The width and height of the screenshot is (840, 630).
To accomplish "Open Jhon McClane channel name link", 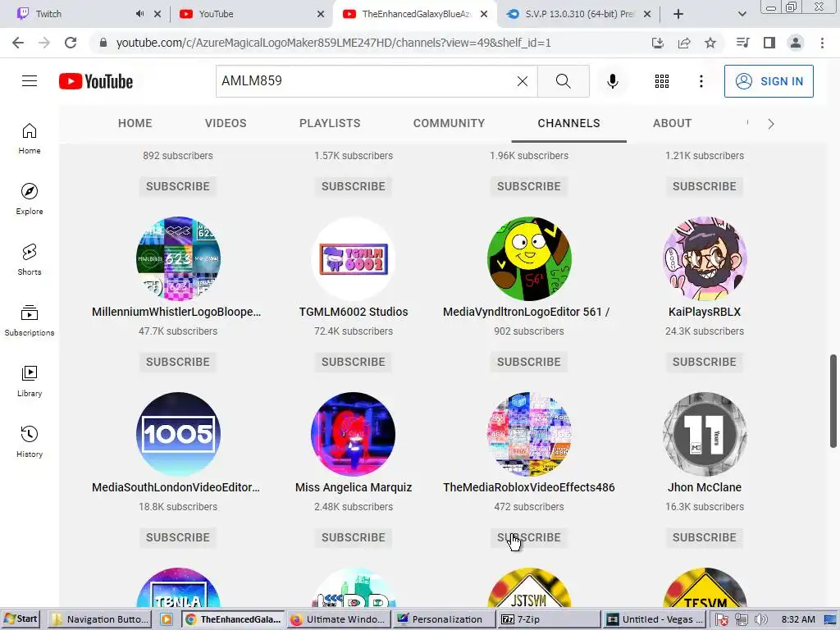I will pos(705,487).
